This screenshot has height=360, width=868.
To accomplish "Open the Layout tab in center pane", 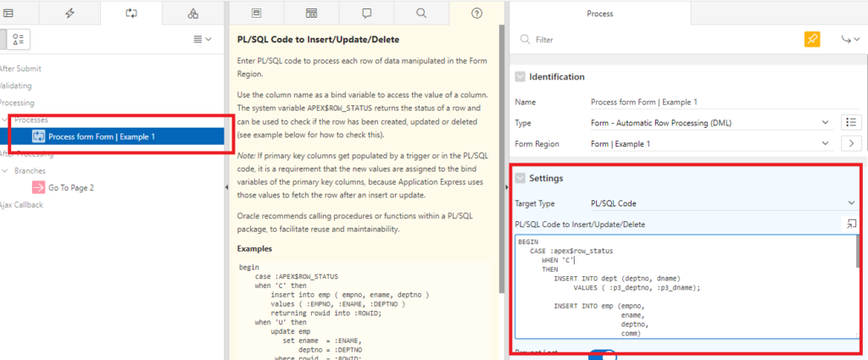I will click(256, 14).
